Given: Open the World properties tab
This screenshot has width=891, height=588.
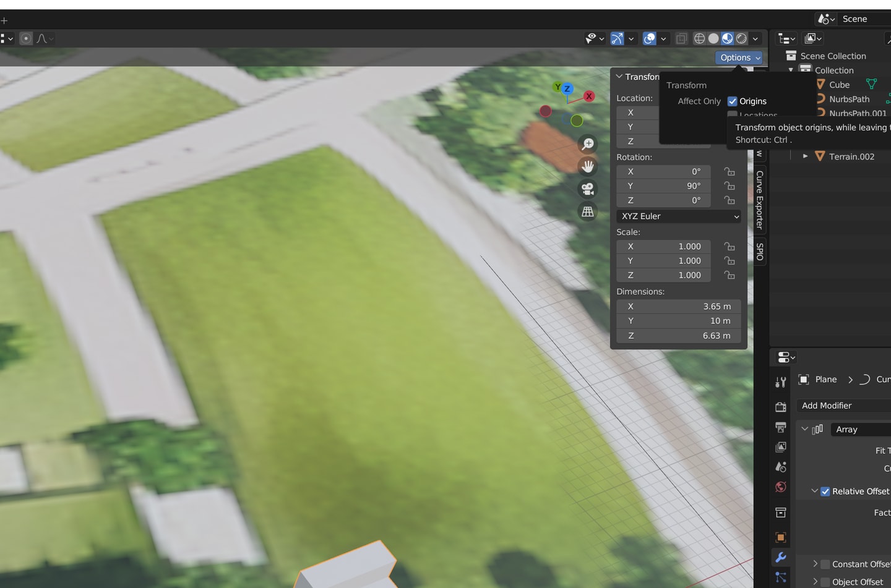Looking at the screenshot, I should point(781,487).
